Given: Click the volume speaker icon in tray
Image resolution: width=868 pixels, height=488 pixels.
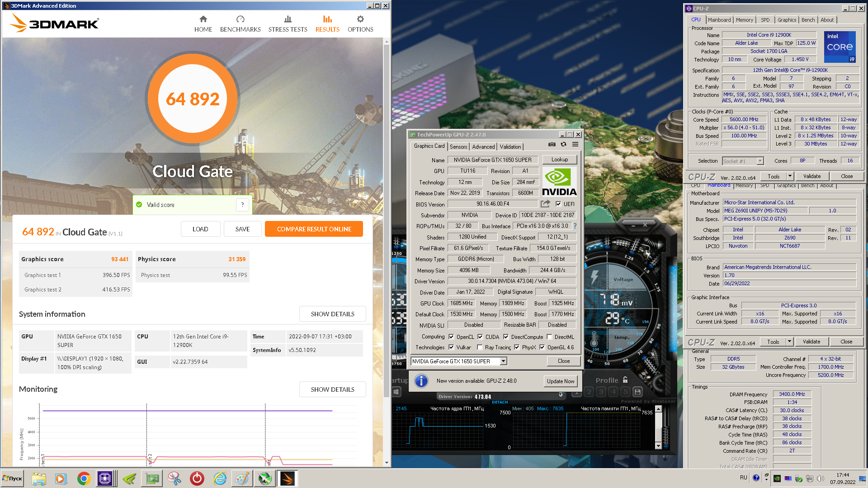Looking at the screenshot, I should click(x=821, y=478).
